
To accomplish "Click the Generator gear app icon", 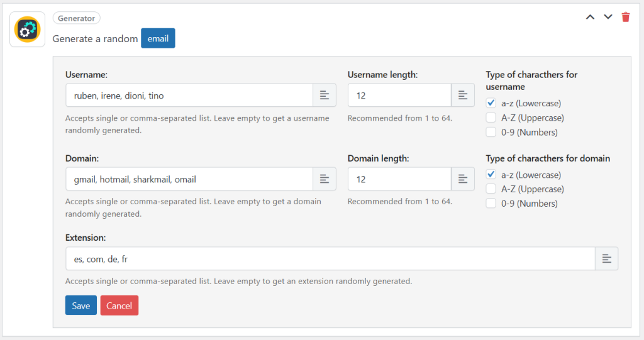I will click(x=27, y=29).
